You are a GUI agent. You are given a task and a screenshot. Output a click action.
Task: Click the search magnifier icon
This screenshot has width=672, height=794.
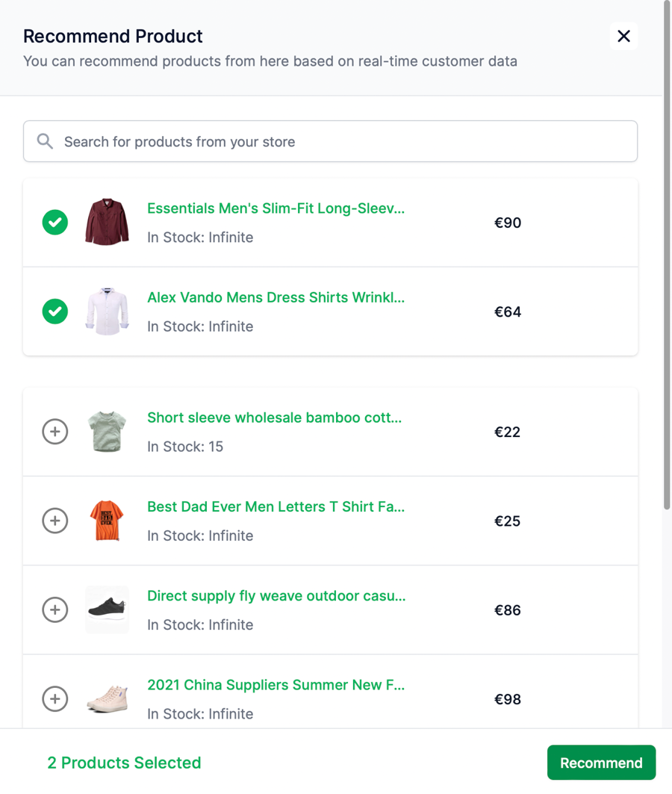tap(45, 141)
